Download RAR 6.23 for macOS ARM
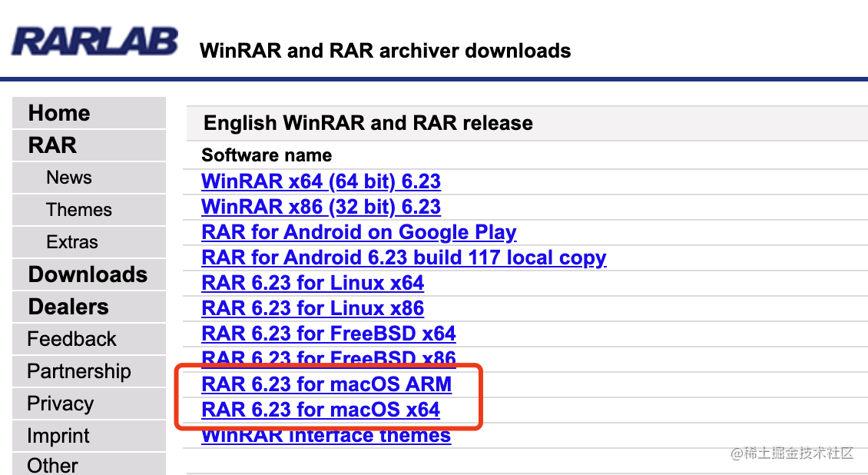Image resolution: width=868 pixels, height=475 pixels. (326, 384)
